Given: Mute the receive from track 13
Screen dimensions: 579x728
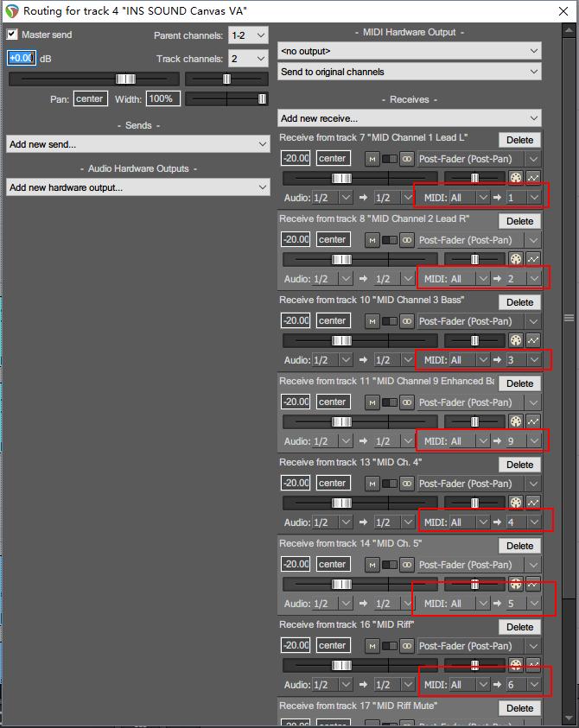Looking at the screenshot, I should [372, 484].
